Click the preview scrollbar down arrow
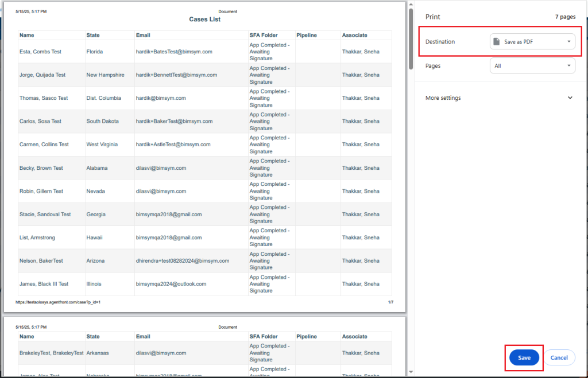This screenshot has height=378, width=588. click(411, 373)
